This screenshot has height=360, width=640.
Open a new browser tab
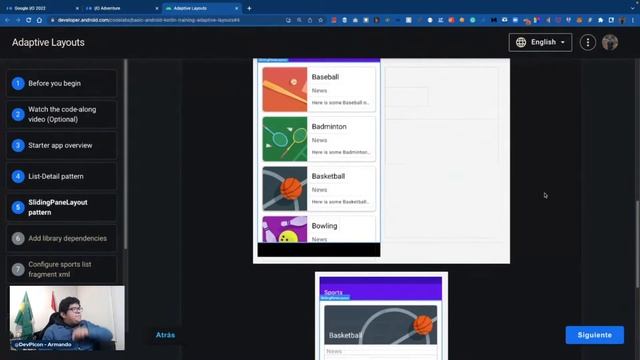coord(249,8)
